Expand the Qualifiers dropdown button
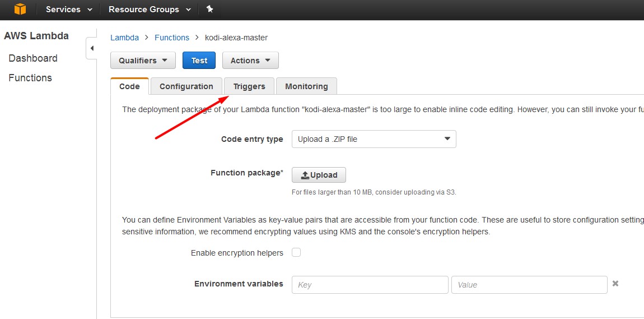Image resolution: width=644 pixels, height=319 pixels. (143, 61)
